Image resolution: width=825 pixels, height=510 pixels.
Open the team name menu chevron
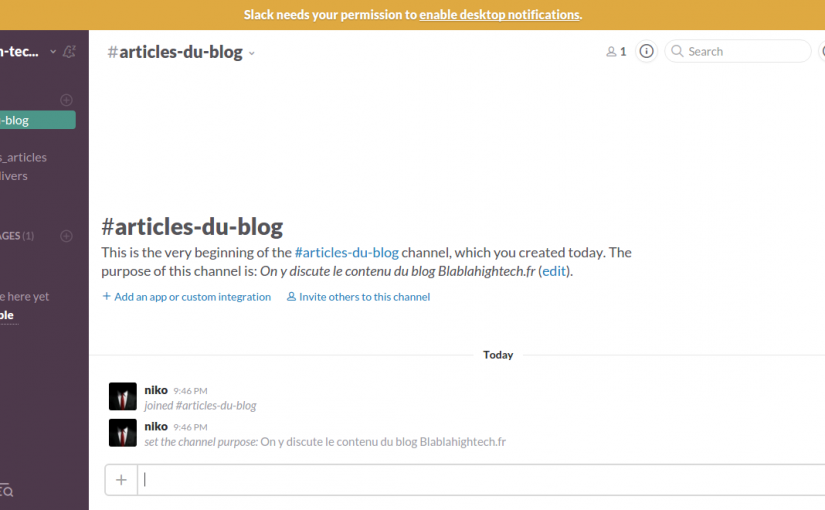click(53, 52)
